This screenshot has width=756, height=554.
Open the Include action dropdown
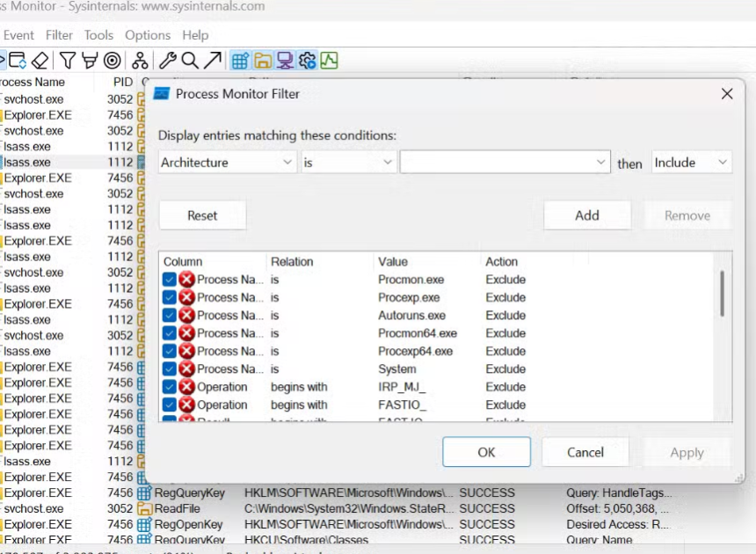point(692,163)
